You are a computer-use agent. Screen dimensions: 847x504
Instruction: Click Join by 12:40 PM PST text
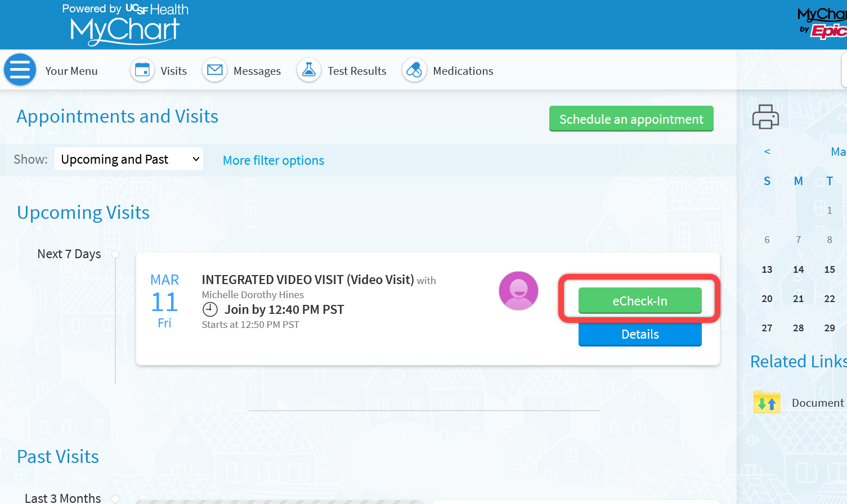(x=284, y=309)
